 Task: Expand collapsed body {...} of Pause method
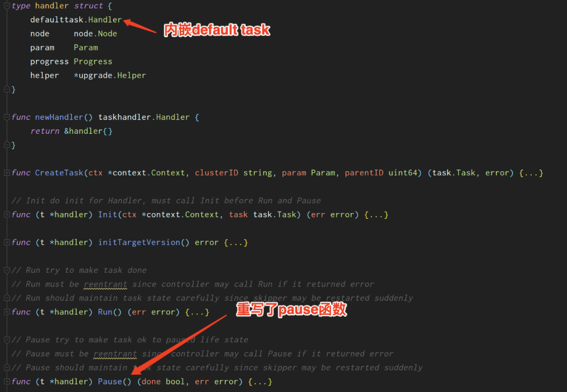pos(260,382)
